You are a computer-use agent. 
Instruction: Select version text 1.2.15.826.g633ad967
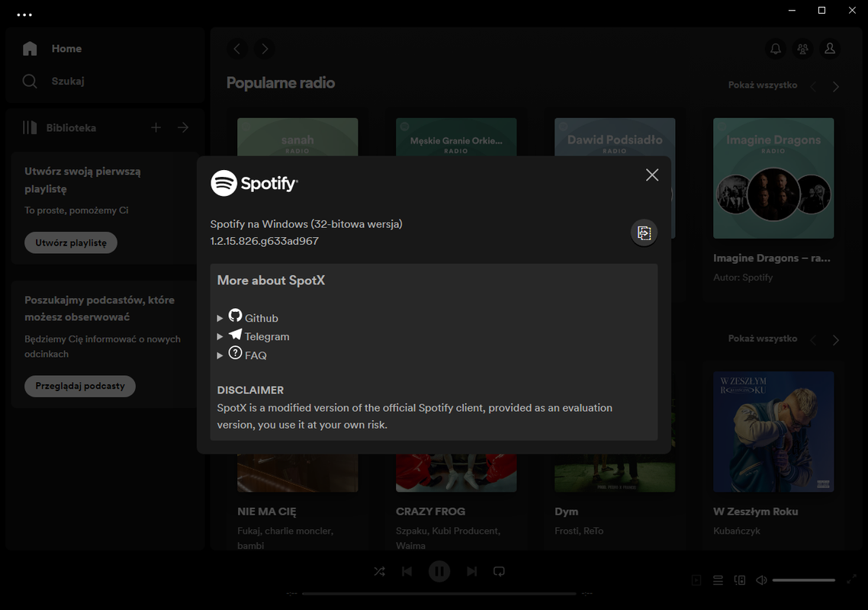pos(264,242)
